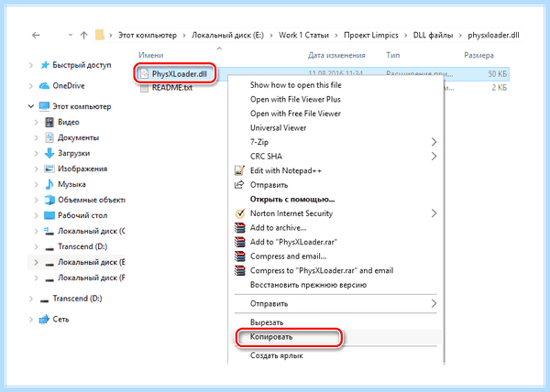The height and width of the screenshot is (392, 550).
Task: Click the Загрузки download arrow icon
Action: click(49, 153)
